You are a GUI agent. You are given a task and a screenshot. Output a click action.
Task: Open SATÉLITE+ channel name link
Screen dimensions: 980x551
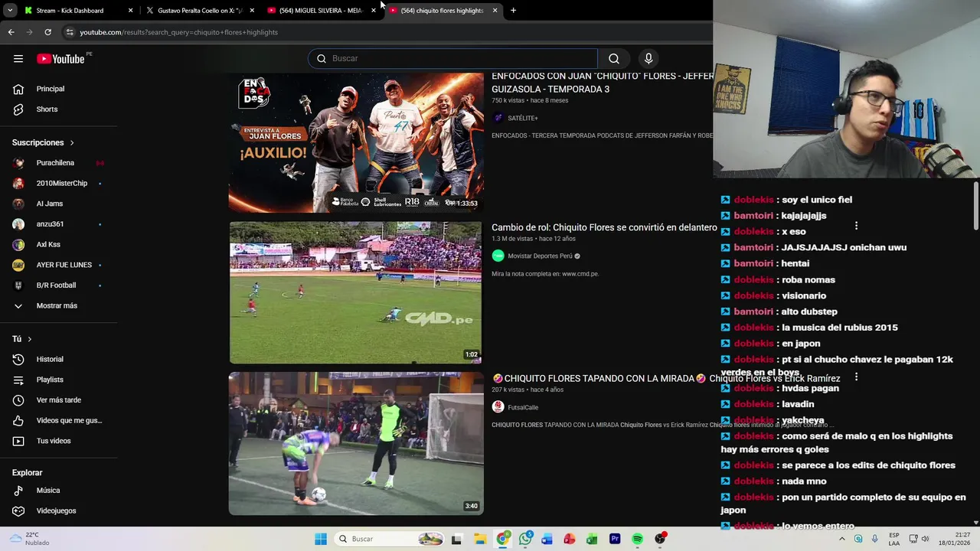pyautogui.click(x=523, y=118)
